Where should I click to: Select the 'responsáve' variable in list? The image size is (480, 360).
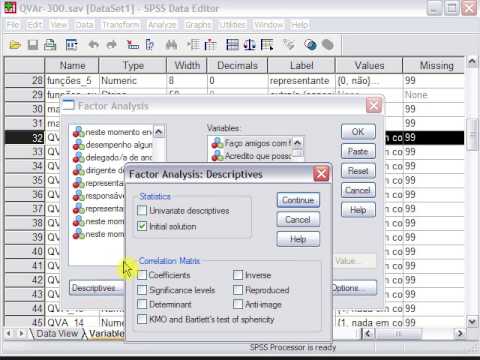pyautogui.click(x=99, y=196)
